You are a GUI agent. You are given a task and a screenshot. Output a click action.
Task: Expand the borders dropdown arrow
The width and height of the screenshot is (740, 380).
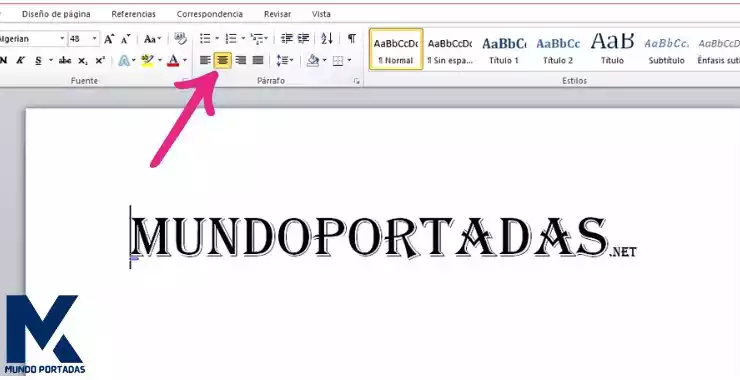[349, 60]
